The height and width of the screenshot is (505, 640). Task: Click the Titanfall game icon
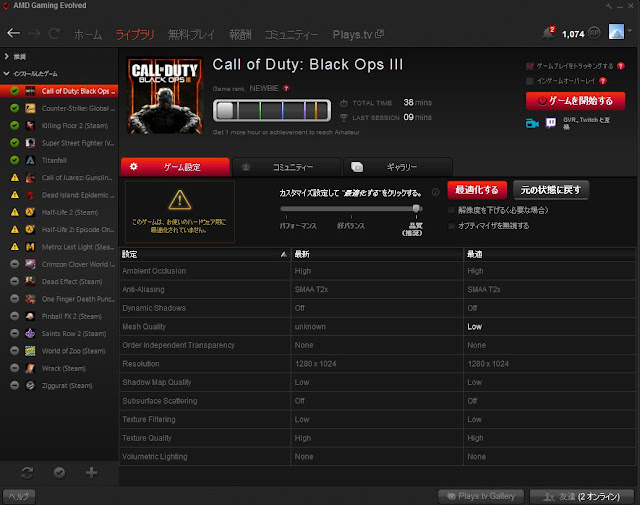click(30, 160)
